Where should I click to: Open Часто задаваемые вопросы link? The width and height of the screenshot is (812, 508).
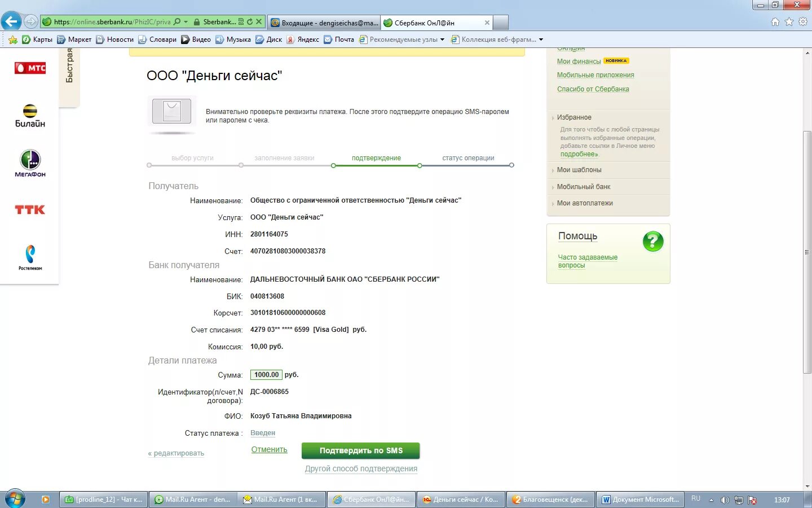click(588, 261)
